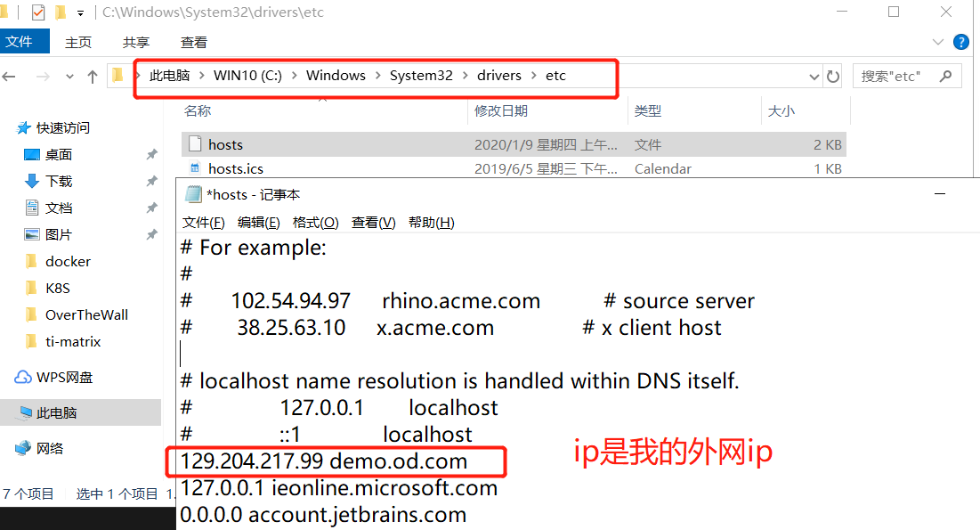980x530 pixels.
Task: Open the 文件 tab in Explorer
Action: coord(19,42)
